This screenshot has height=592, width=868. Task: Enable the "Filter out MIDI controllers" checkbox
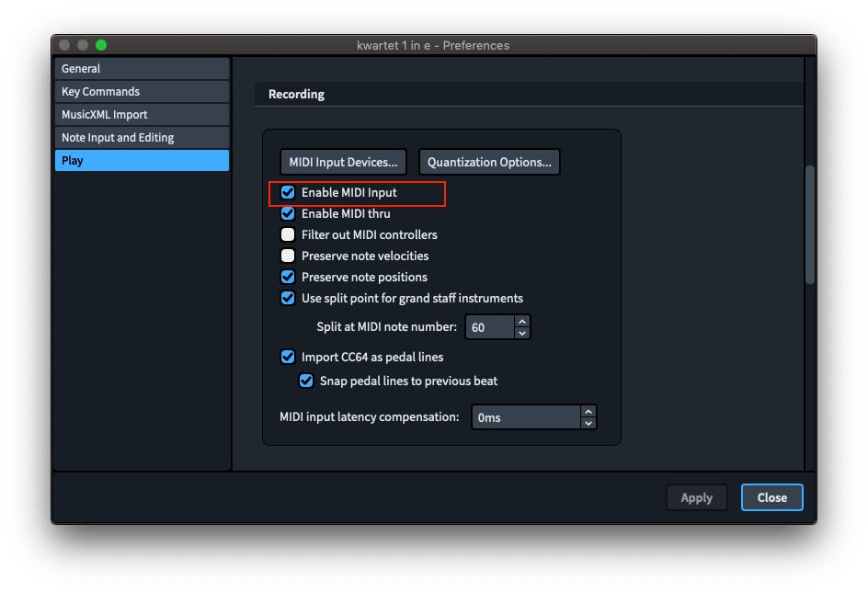(288, 234)
